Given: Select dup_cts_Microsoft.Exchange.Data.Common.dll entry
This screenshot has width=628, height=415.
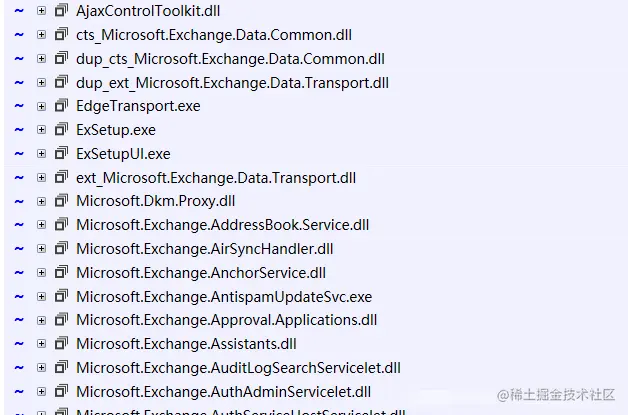Looking at the screenshot, I should (229, 58).
